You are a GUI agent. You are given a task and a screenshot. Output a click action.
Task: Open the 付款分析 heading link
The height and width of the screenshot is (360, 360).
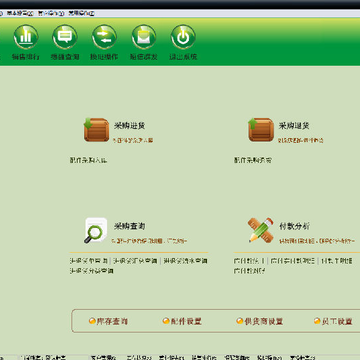(294, 226)
